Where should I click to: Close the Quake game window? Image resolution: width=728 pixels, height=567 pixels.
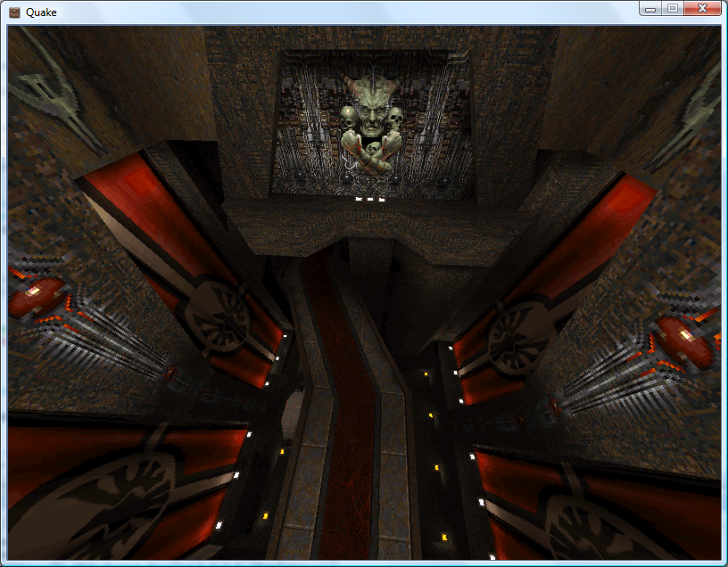pyautogui.click(x=702, y=8)
